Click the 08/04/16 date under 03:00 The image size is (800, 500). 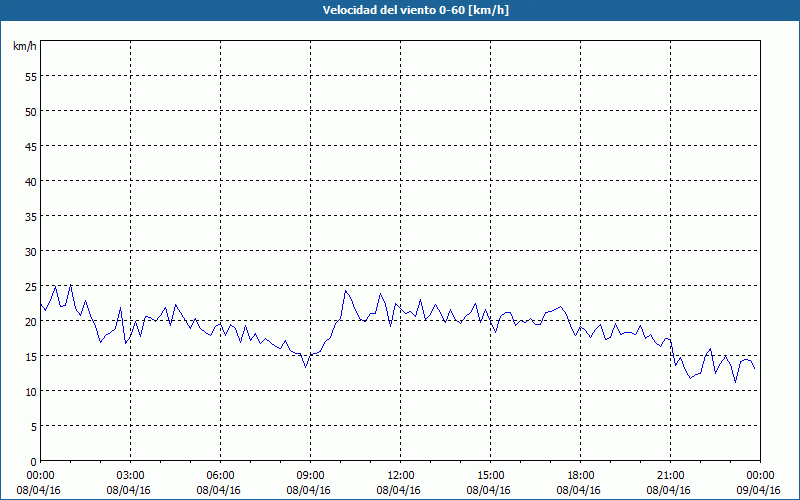[129, 490]
